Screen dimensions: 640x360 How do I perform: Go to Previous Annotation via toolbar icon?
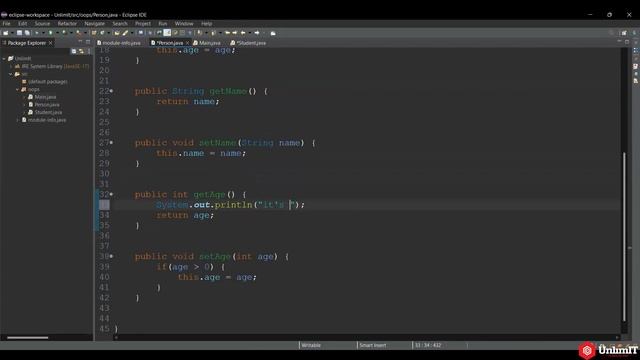[x=213, y=33]
